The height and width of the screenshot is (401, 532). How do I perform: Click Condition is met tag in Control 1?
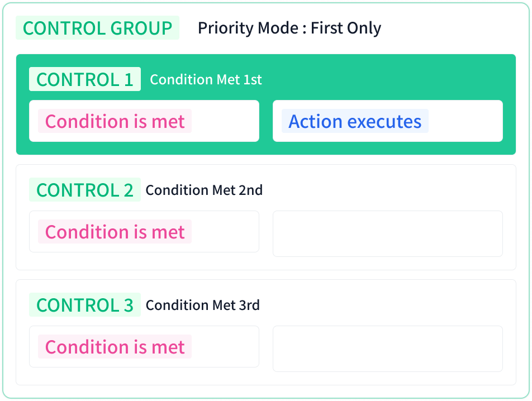(x=115, y=121)
